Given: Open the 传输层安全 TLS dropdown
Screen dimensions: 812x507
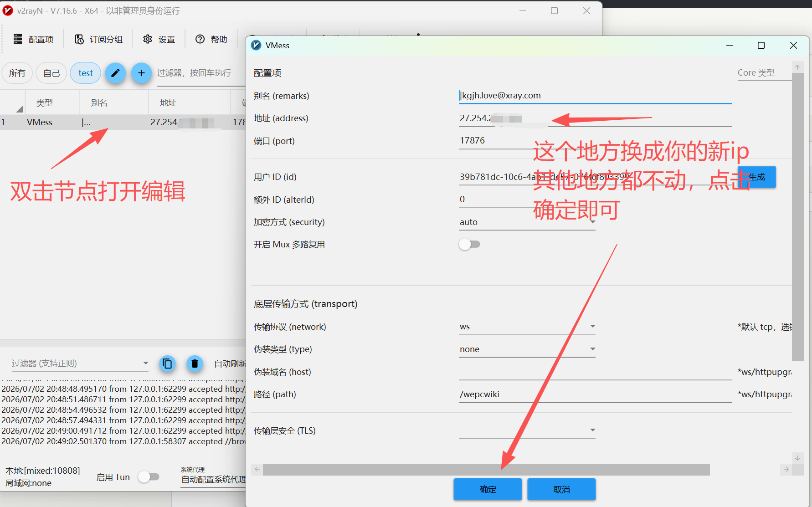Looking at the screenshot, I should (527, 430).
